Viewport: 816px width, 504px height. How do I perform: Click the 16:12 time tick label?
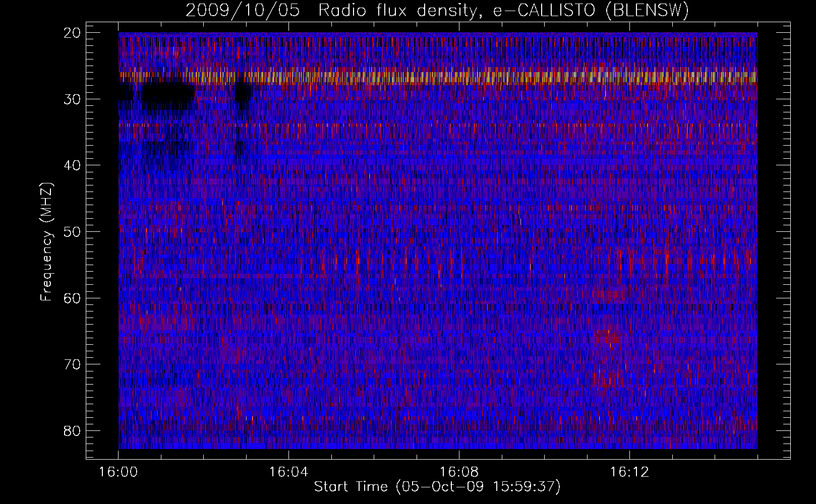point(629,472)
